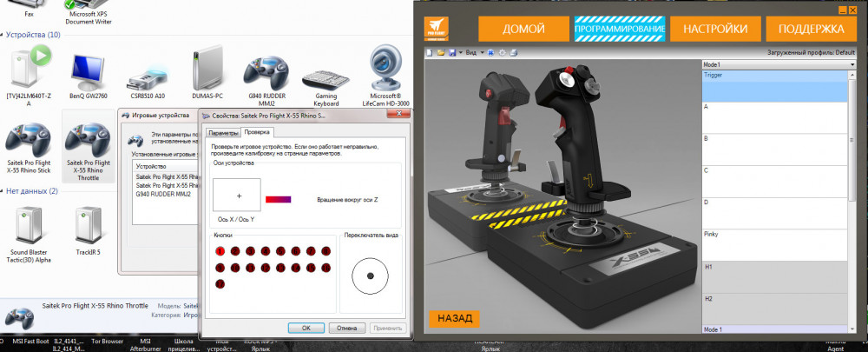Select the C button row

click(775, 182)
